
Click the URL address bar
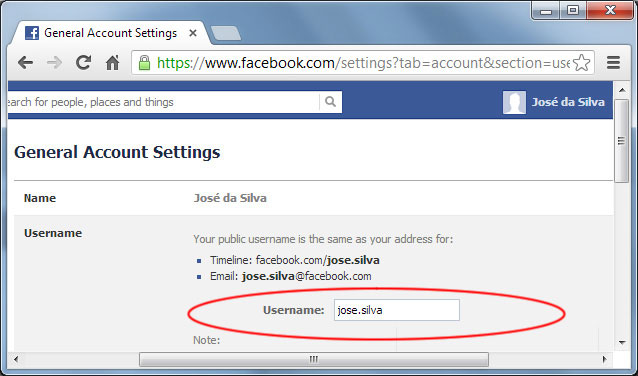point(362,63)
